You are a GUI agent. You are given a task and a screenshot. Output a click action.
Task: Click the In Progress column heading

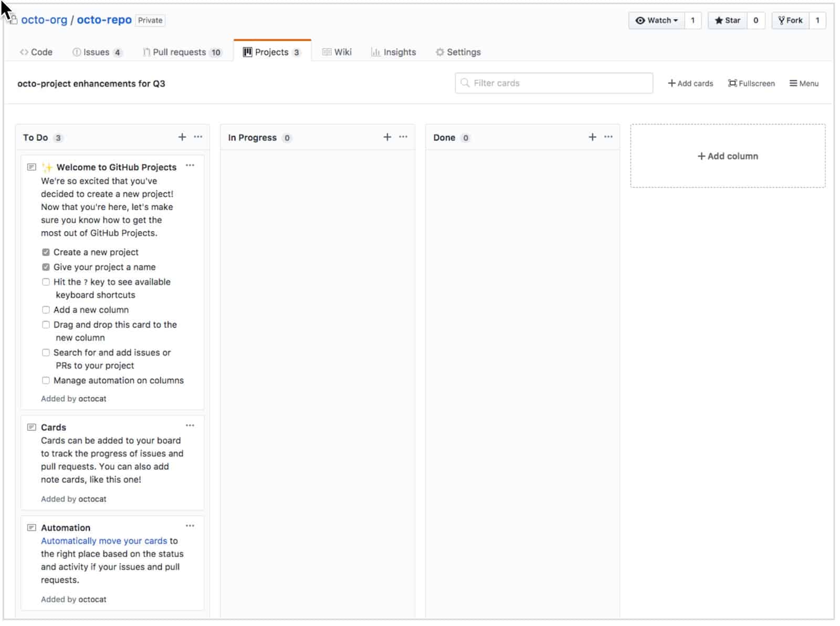[x=252, y=138]
